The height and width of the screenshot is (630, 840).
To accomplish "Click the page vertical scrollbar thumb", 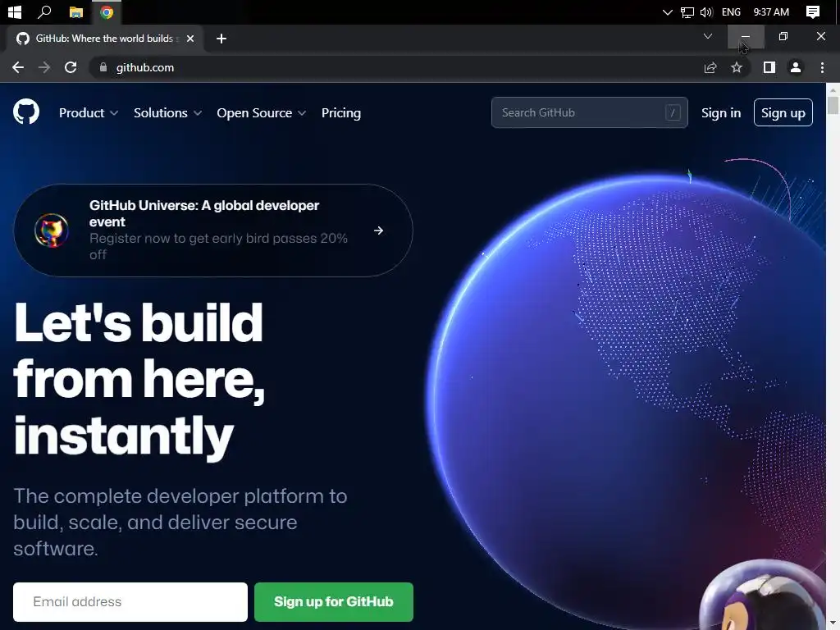I will pos(833,104).
